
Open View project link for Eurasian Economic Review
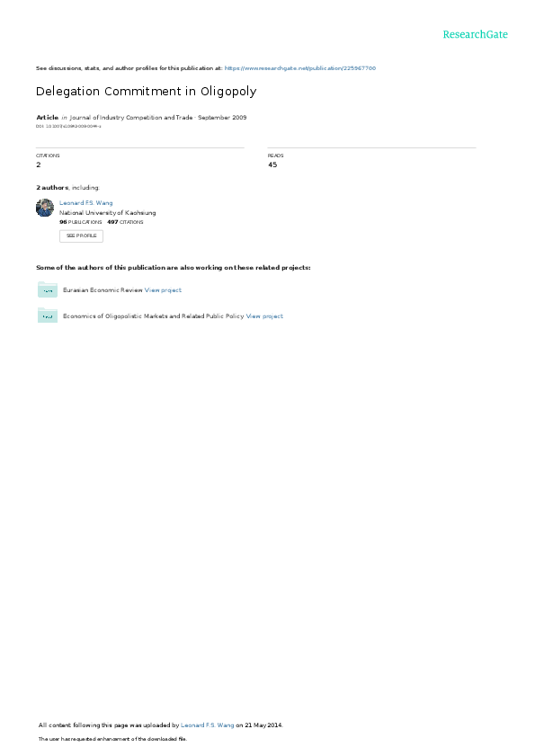pos(163,290)
